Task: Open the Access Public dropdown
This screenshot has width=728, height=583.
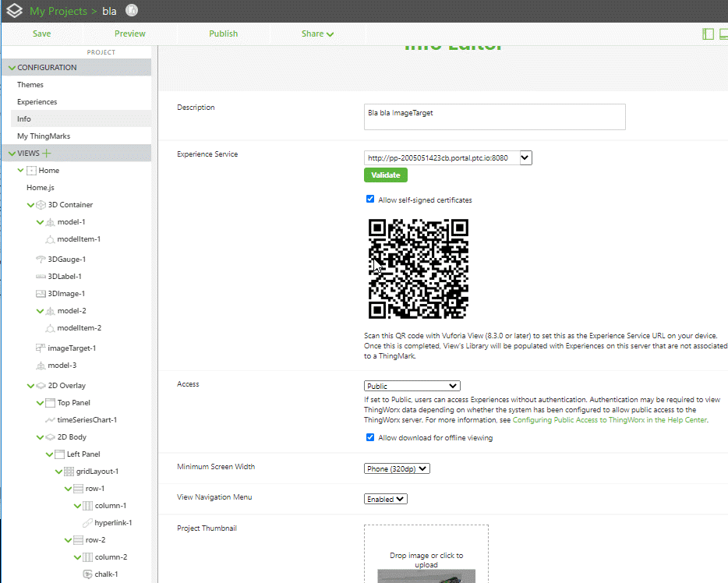Action: 412,386
